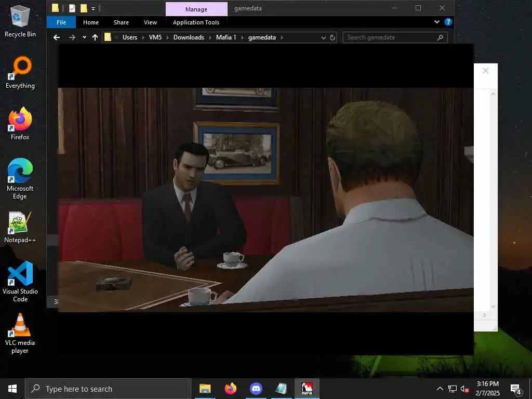Show hidden system tray icons
Screen dimensions: 532x399
coord(440,389)
